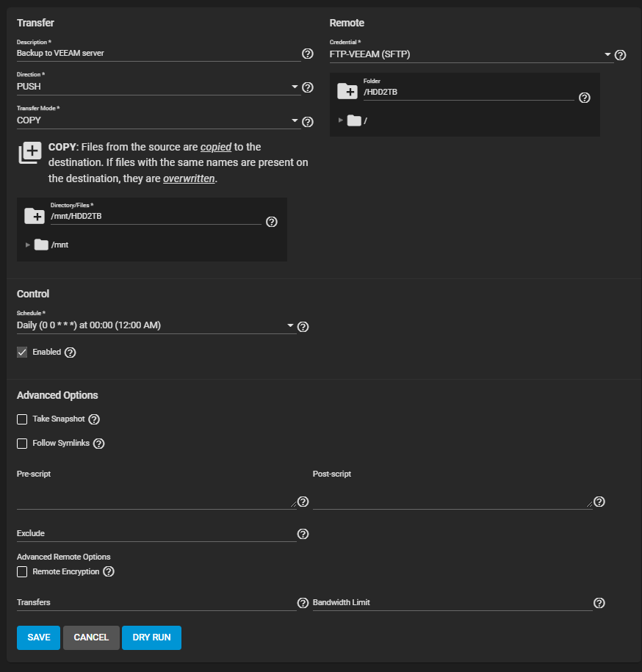The width and height of the screenshot is (642, 672).
Task: Click add-folder icon beside Directory/Files field
Action: (35, 216)
